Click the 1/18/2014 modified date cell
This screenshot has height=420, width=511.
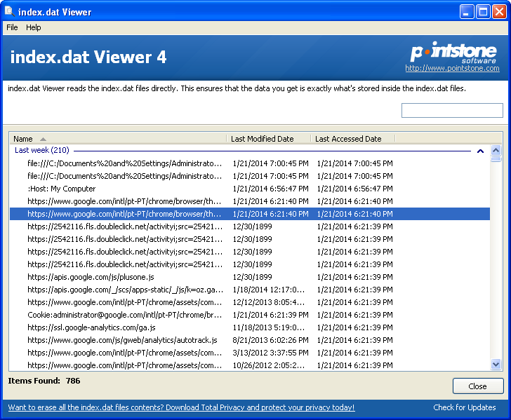(x=269, y=290)
